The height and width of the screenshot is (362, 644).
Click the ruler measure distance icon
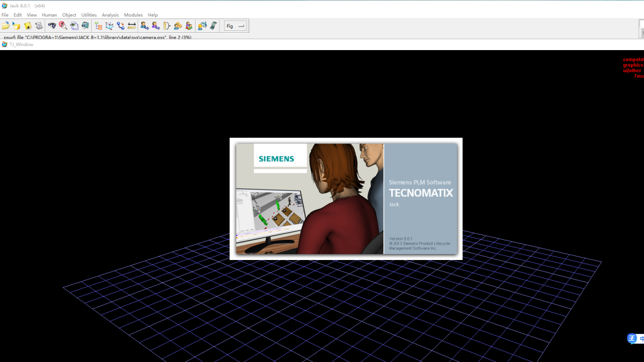point(132,26)
